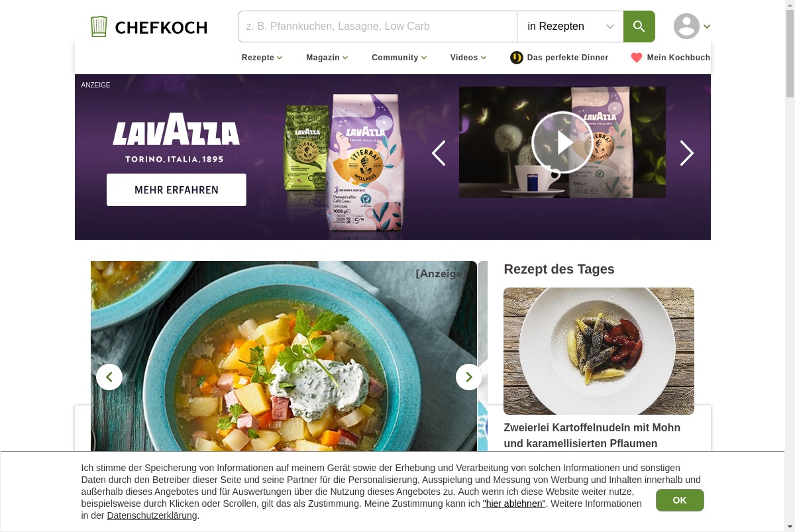Show next Lavazza ad slide

(x=686, y=153)
